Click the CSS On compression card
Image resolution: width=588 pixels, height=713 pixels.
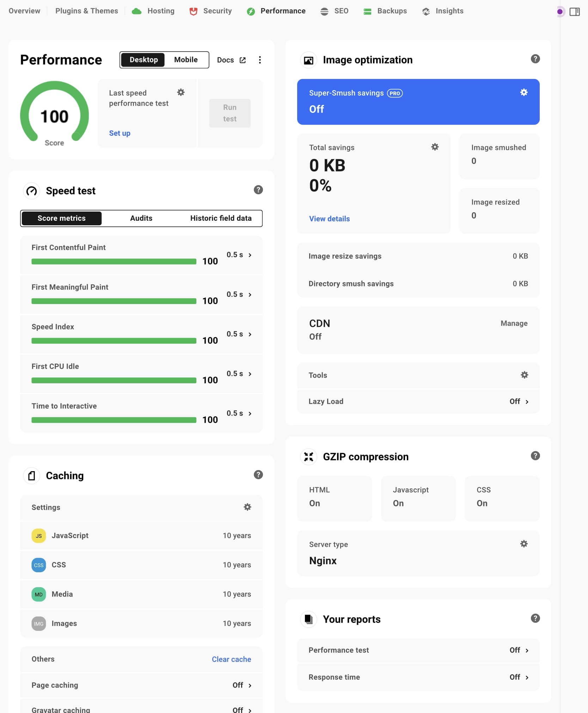(502, 499)
